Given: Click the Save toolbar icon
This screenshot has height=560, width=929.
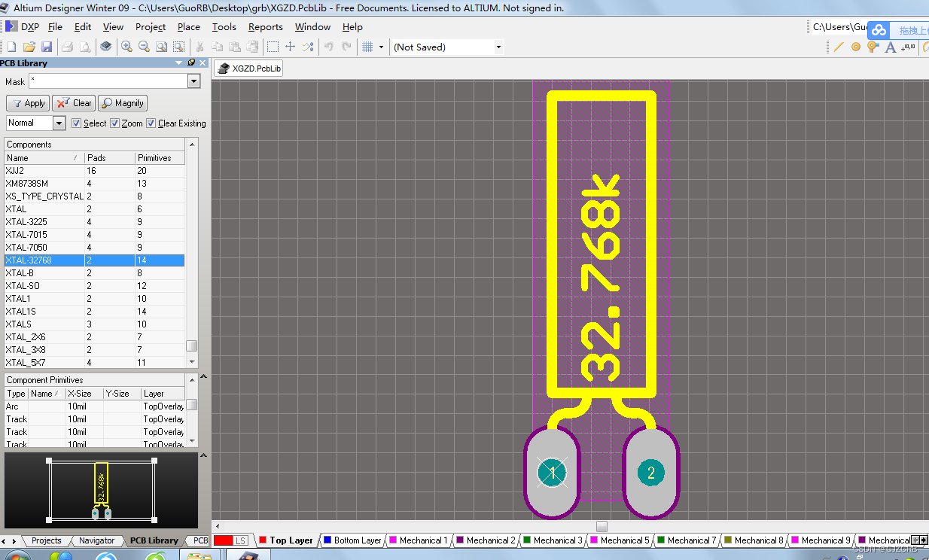Looking at the screenshot, I should 47,46.
